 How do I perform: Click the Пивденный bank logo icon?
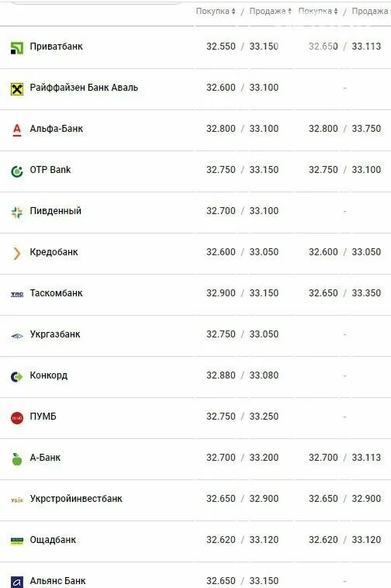(x=17, y=213)
